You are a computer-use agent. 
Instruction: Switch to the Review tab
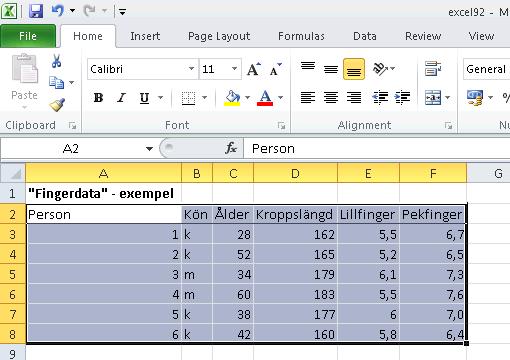point(423,36)
